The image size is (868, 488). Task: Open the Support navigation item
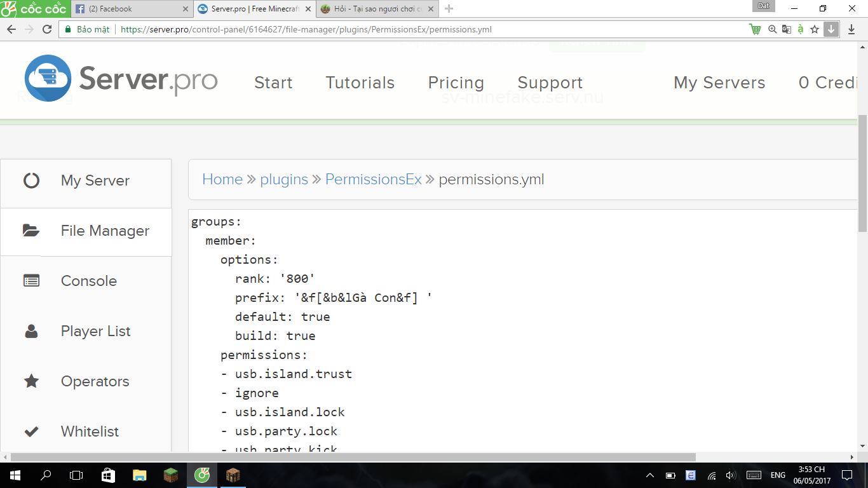(x=550, y=83)
